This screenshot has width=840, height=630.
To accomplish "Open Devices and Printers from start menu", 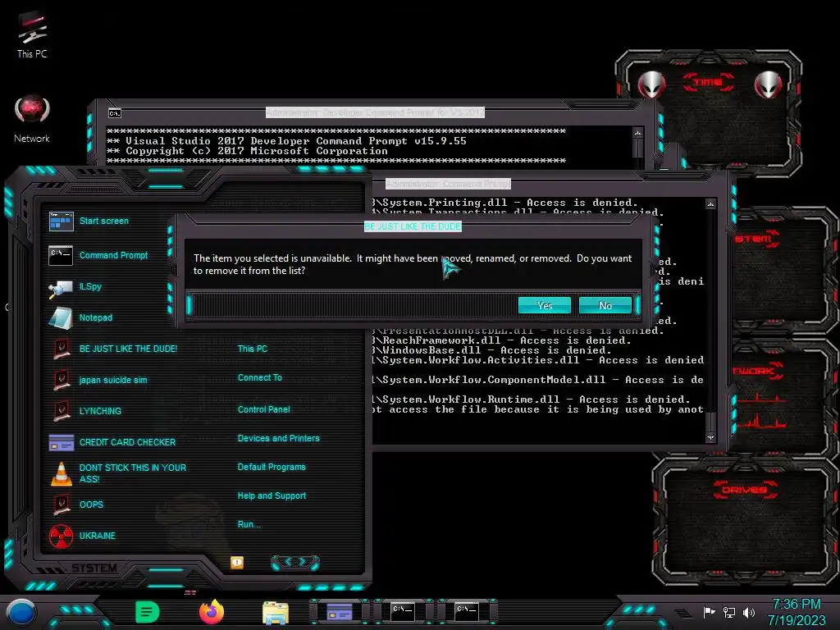I will coord(279,438).
